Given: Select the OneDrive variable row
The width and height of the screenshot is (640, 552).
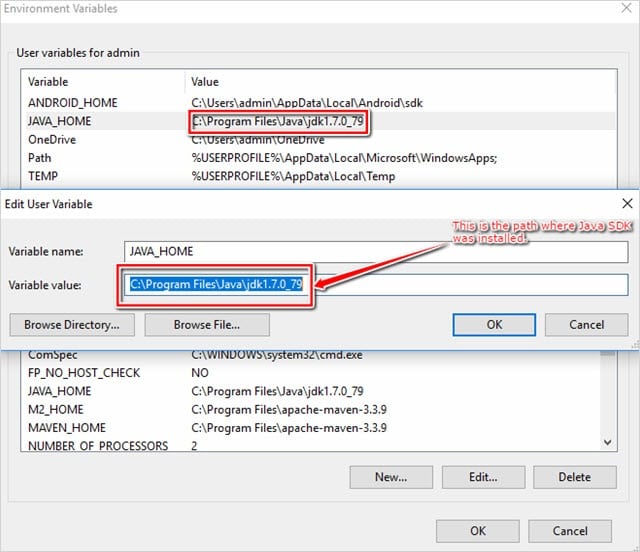Looking at the screenshot, I should click(52, 140).
